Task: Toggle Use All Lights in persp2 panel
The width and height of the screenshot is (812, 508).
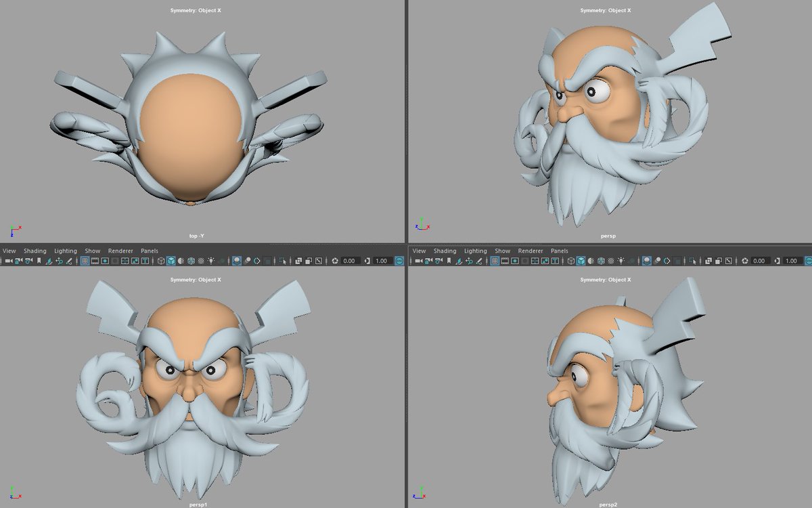Action: tap(621, 261)
